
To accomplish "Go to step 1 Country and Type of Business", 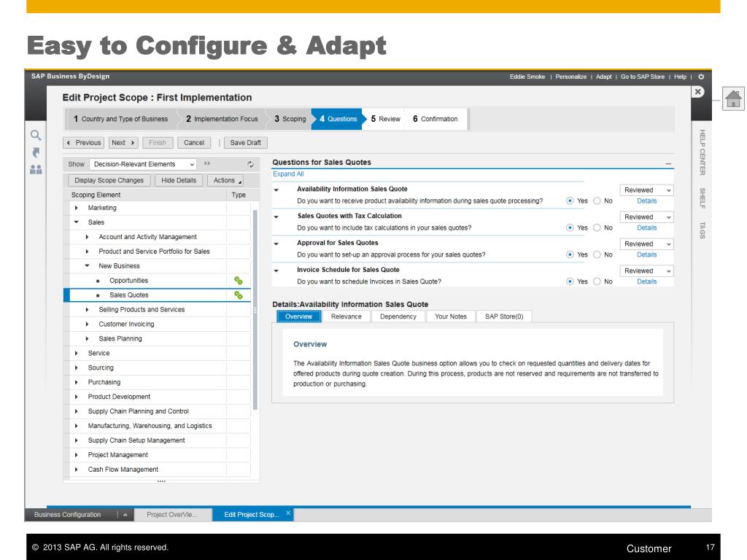I will pos(120,119).
